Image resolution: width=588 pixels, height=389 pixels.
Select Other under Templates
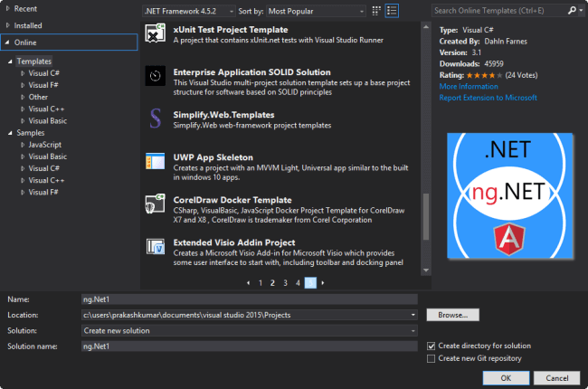[38, 97]
